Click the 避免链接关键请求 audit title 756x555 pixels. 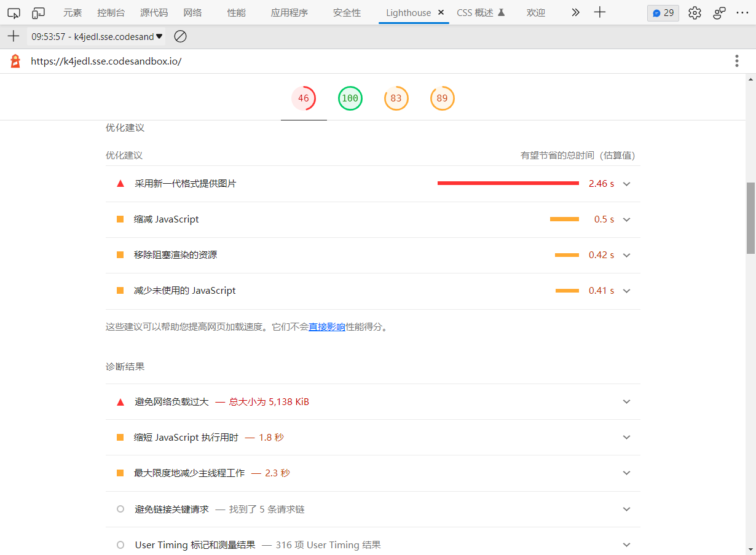[x=172, y=510]
